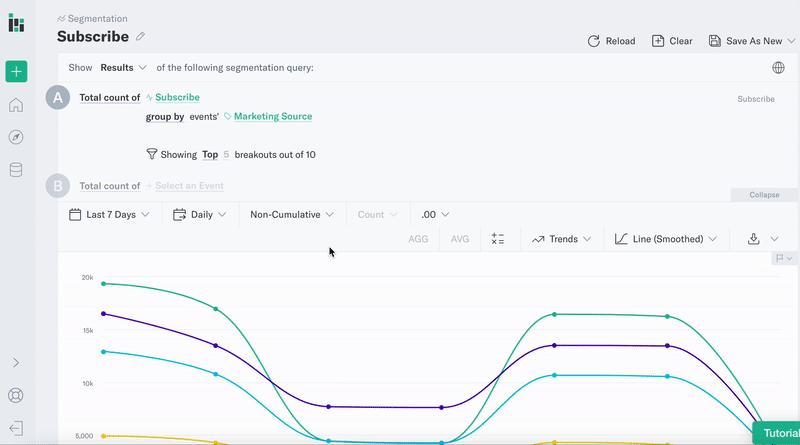Open the export options chevron
This screenshot has height=445, width=800.
(x=774, y=239)
